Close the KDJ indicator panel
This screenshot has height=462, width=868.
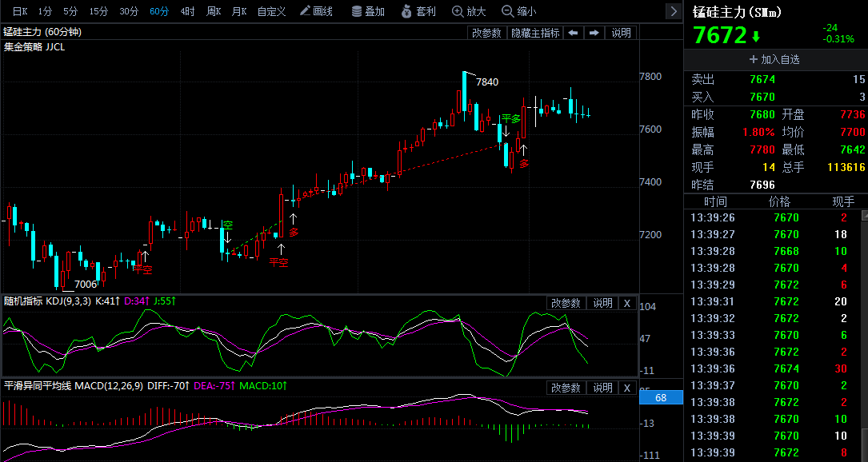[627, 303]
